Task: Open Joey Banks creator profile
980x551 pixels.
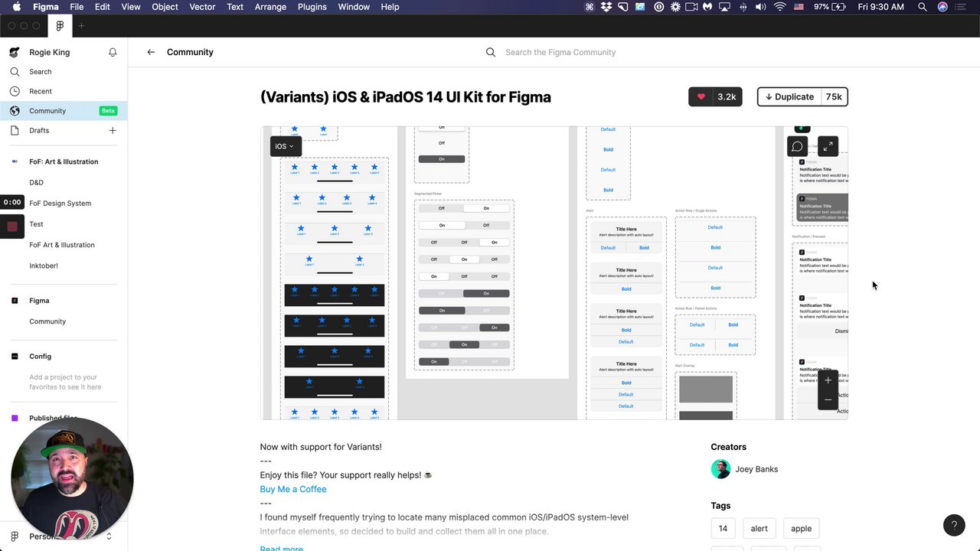Action: coord(756,469)
